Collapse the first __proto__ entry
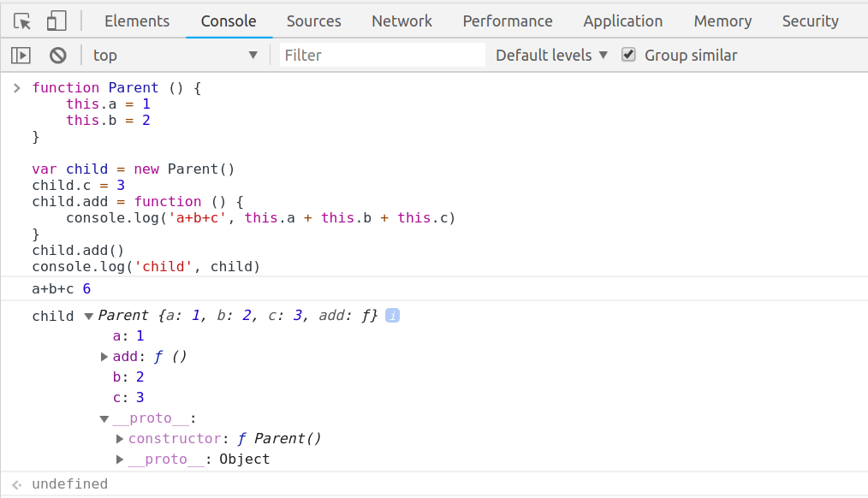 104,419
